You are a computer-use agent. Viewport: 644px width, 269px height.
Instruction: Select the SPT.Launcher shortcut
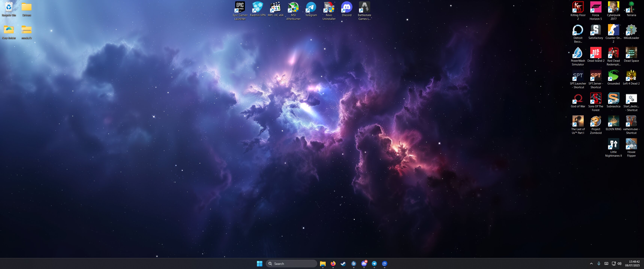(x=578, y=79)
